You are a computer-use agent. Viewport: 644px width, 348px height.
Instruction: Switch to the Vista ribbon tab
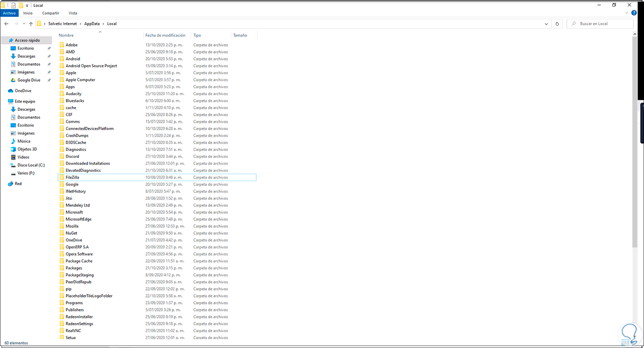(x=73, y=13)
